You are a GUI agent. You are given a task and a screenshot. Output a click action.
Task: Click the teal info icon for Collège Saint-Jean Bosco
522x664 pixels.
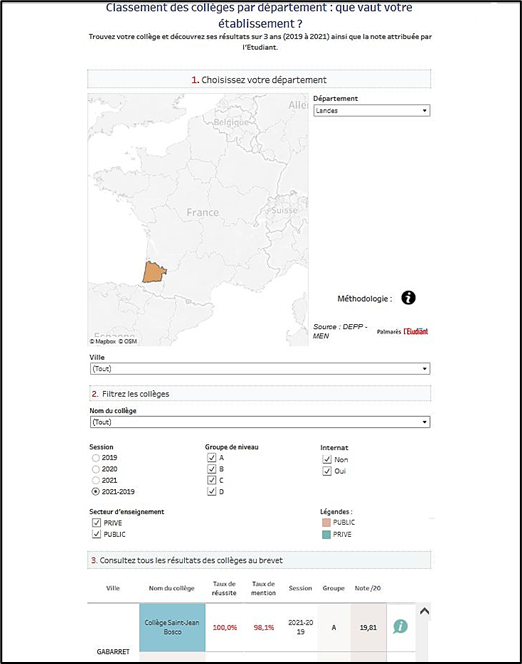[x=400, y=626]
